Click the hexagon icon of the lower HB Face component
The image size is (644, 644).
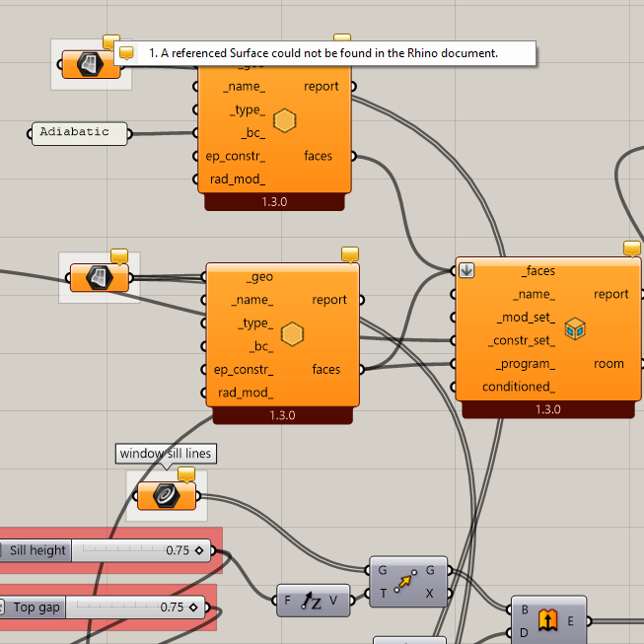293,334
